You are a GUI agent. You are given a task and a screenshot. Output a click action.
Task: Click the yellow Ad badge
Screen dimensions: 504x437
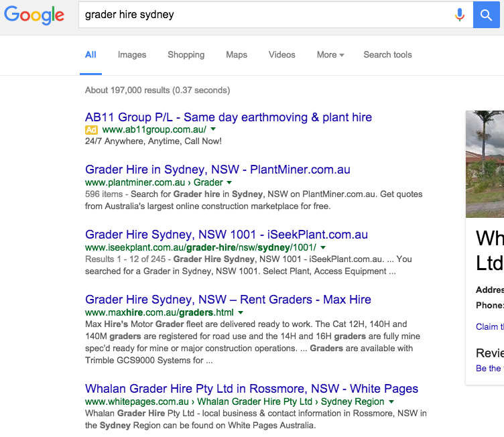[x=91, y=129]
